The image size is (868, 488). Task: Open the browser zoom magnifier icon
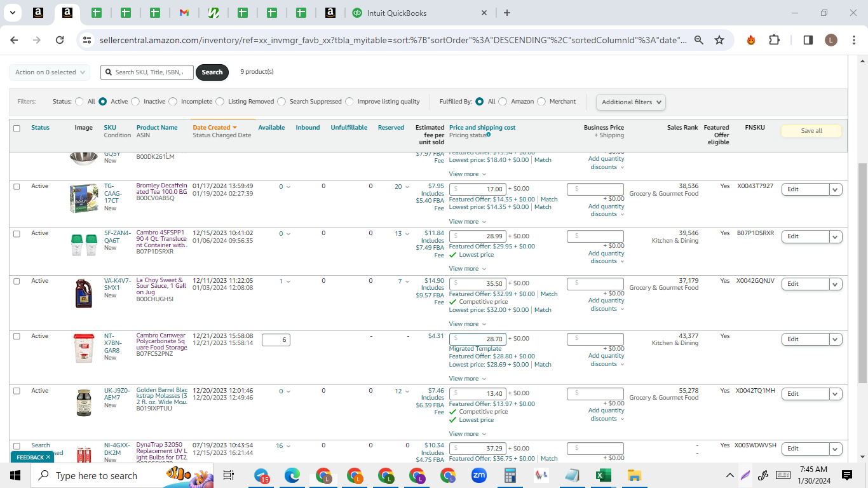(x=699, y=40)
